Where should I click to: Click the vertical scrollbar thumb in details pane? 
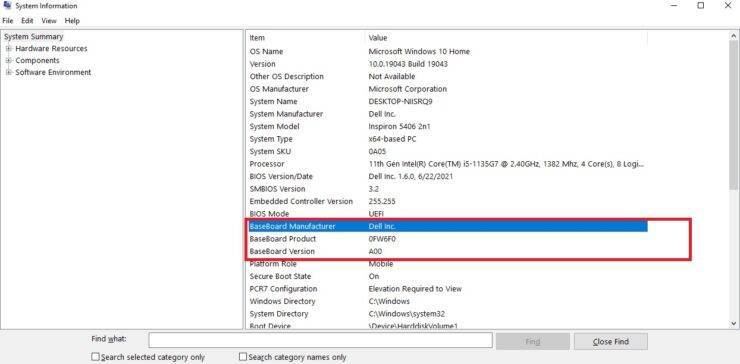(x=734, y=114)
